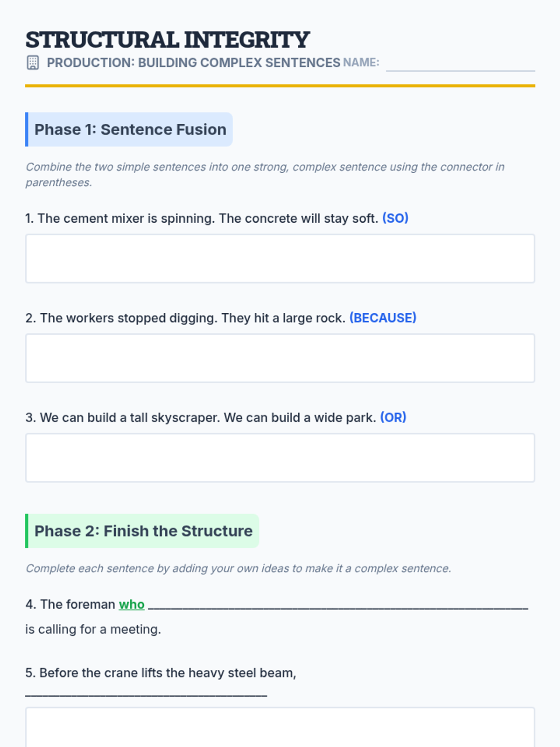Select the 'Phase 1: Sentence Fusion' heading

pos(130,129)
